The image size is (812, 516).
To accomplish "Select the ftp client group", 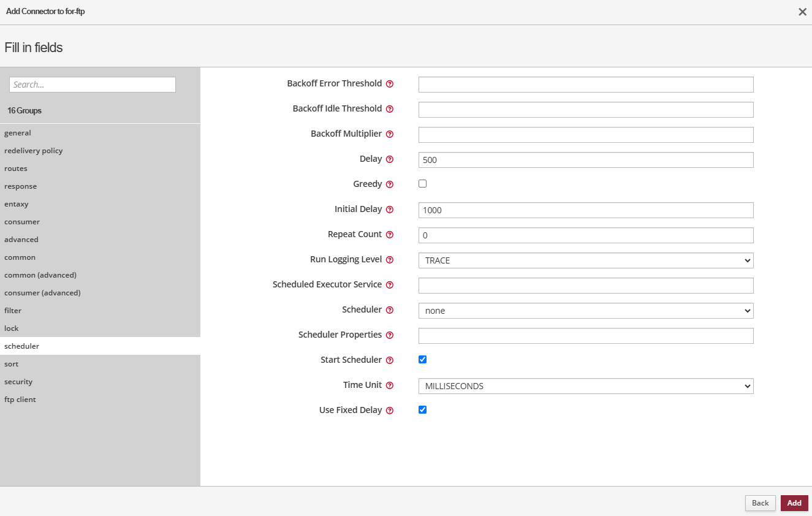I will click(20, 400).
